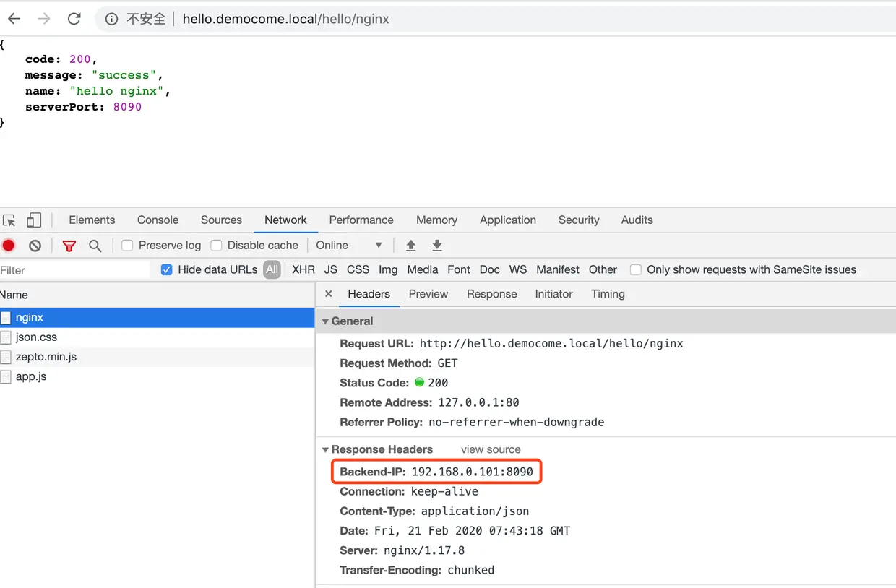Viewport: 896px width, 588px height.
Task: Filter requests by Media
Action: coord(423,269)
